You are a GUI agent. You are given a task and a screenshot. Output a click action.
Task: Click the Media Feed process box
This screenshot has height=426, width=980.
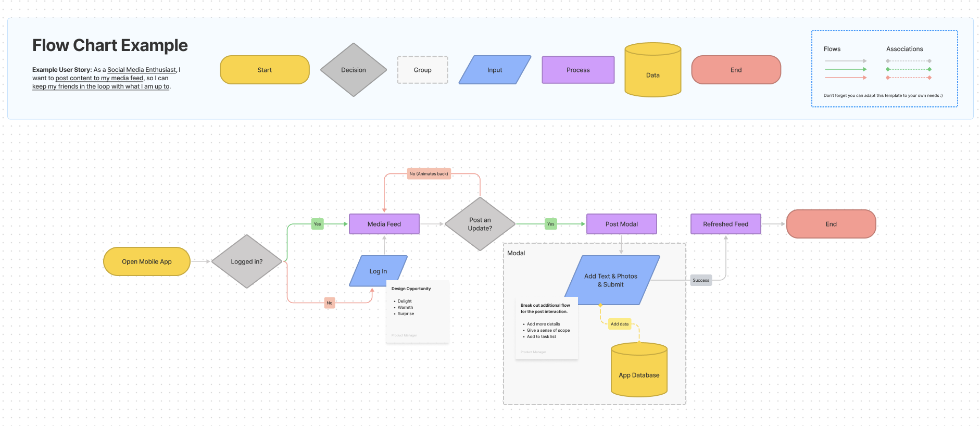tap(384, 224)
